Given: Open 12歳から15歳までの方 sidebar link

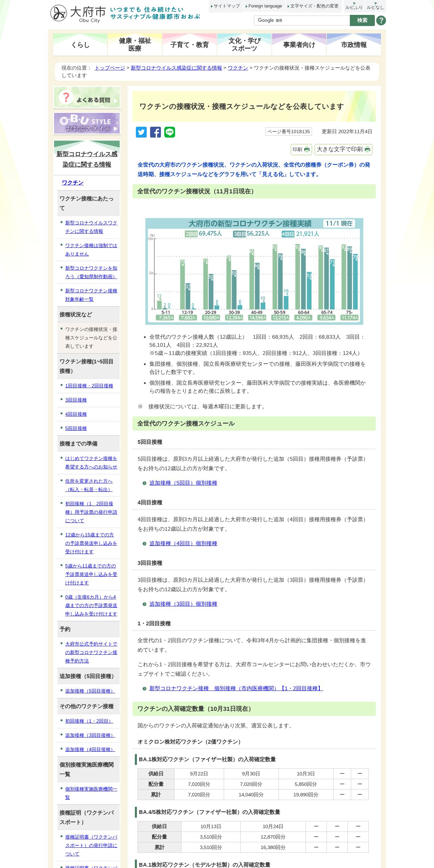Looking at the screenshot, I should (x=91, y=543).
